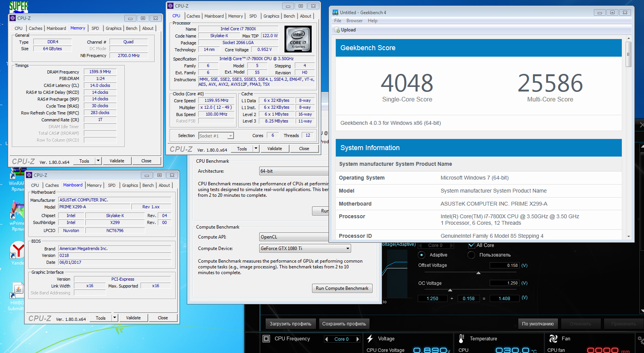Click the Fan icon in monitor bar
Image resolution: width=644 pixels, height=353 pixels.
553,339
